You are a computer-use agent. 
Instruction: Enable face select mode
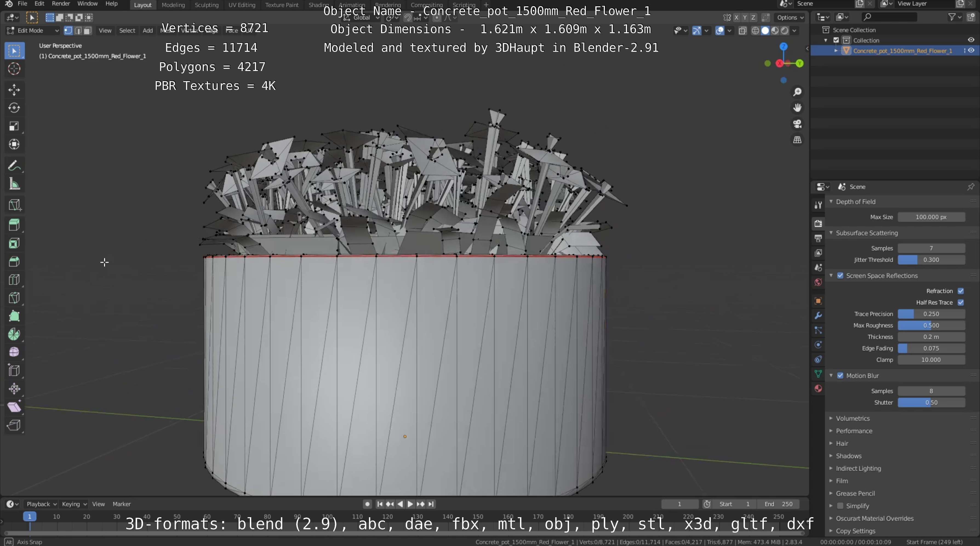click(x=87, y=31)
